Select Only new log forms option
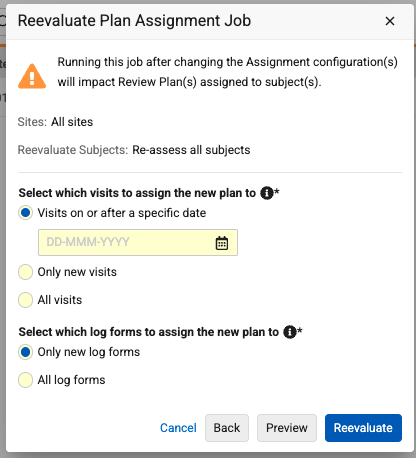The height and width of the screenshot is (458, 416). tap(25, 352)
